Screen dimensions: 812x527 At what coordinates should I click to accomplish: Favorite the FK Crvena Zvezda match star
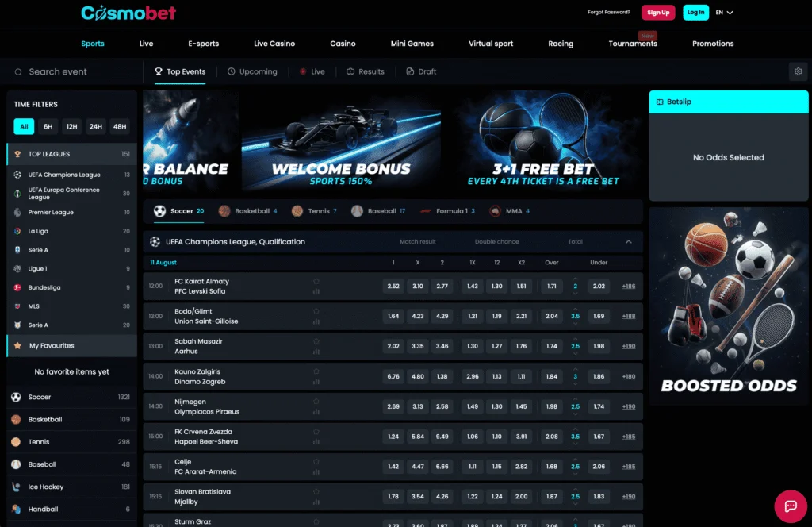click(x=316, y=432)
